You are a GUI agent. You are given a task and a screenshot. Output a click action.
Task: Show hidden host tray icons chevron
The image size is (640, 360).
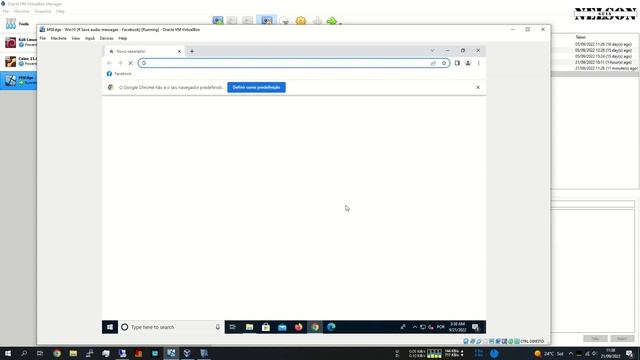(x=571, y=353)
